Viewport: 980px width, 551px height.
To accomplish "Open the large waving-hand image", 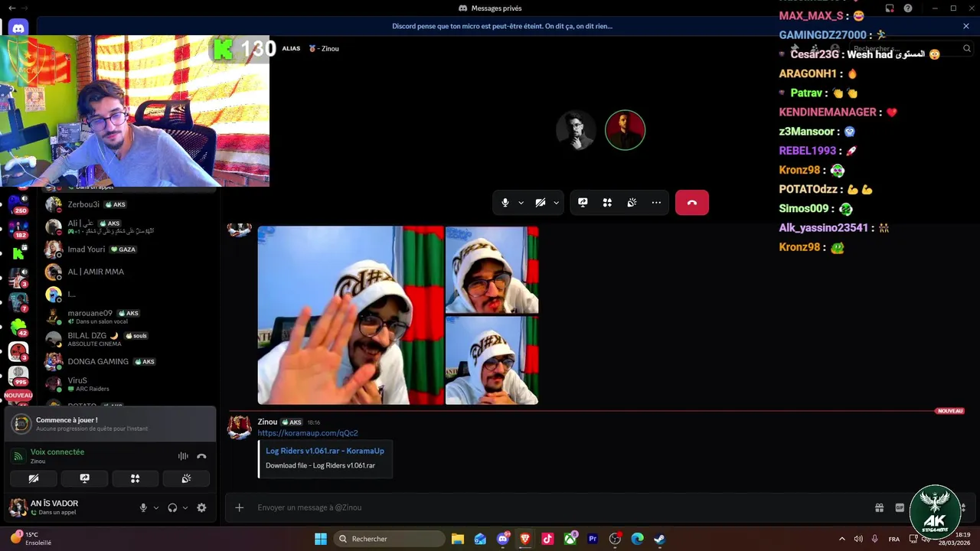I will pos(351,315).
